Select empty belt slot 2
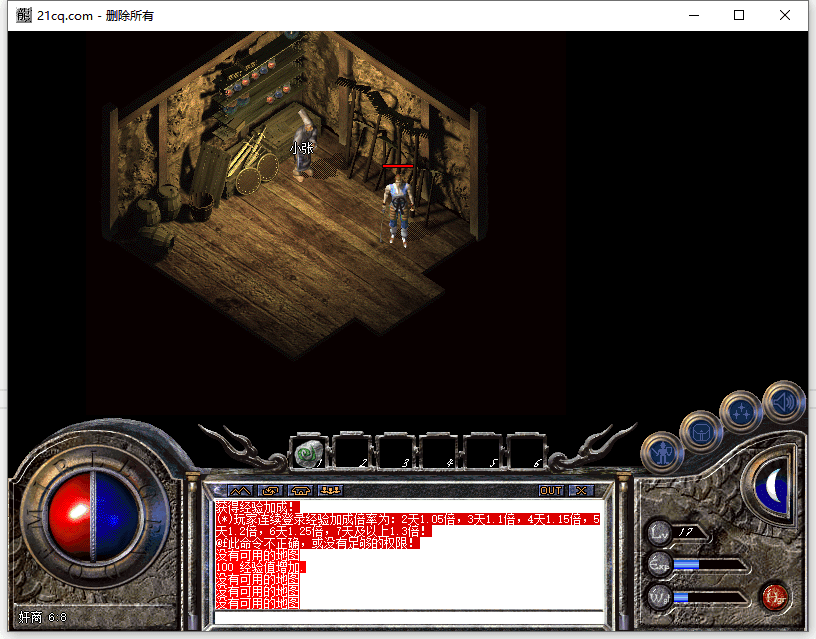The height and width of the screenshot is (639, 816). 351,452
